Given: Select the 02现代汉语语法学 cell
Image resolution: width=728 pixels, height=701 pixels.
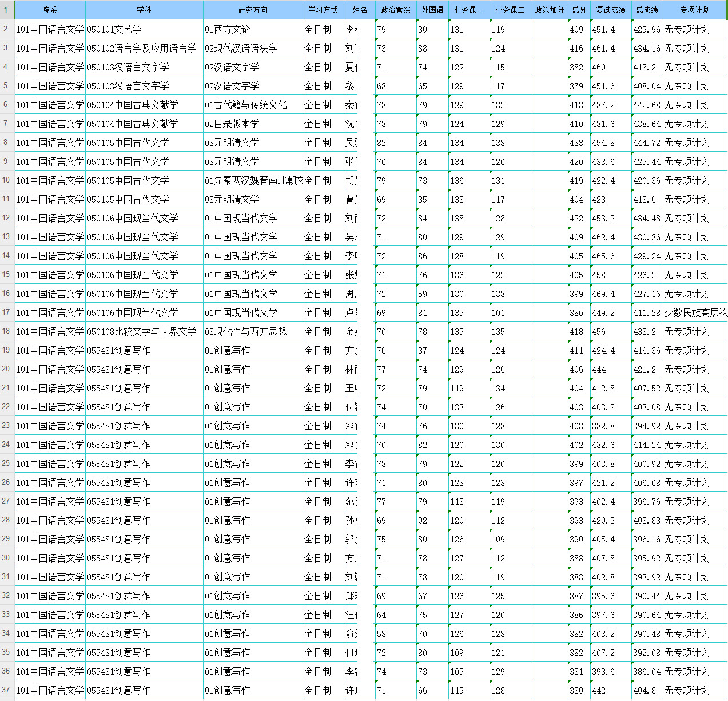Looking at the screenshot, I should pos(253,48).
